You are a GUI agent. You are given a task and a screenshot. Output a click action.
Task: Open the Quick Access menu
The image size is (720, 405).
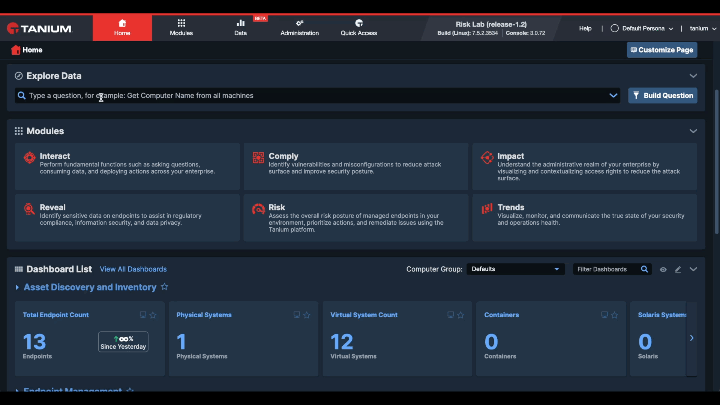click(x=359, y=28)
